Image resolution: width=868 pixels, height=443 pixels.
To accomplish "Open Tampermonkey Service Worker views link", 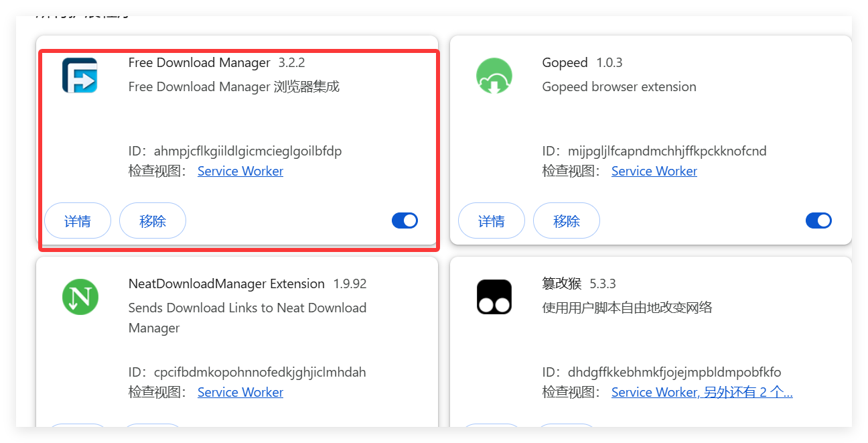I will pyautogui.click(x=702, y=392).
